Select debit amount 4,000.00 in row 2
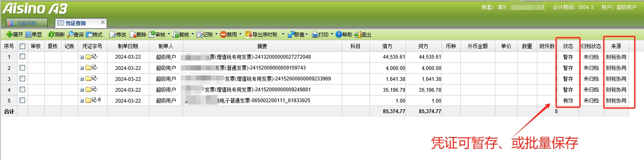This screenshot has height=160, width=644. click(395, 68)
